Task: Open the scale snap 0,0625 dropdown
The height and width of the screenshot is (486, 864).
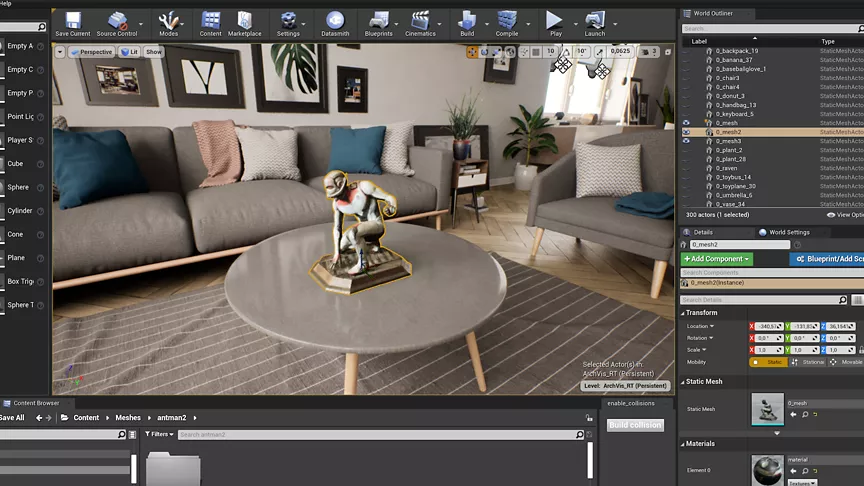Action: click(x=620, y=52)
